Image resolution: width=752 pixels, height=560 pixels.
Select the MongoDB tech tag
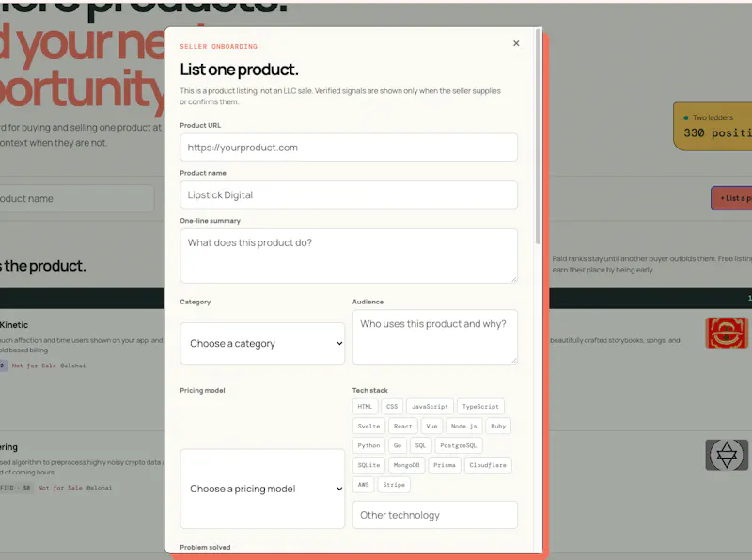(x=406, y=465)
